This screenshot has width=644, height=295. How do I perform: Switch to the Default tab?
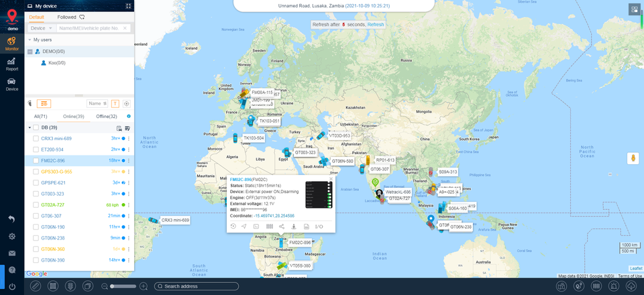[36, 17]
